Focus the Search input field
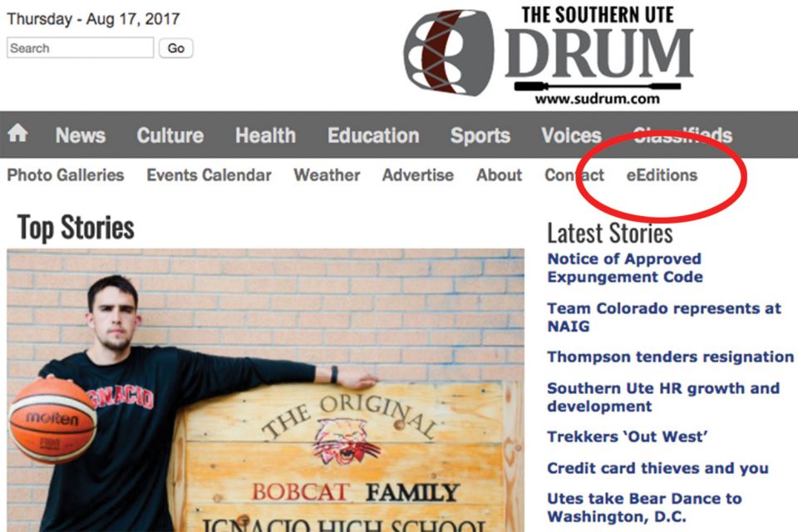The width and height of the screenshot is (798, 532). point(81,48)
